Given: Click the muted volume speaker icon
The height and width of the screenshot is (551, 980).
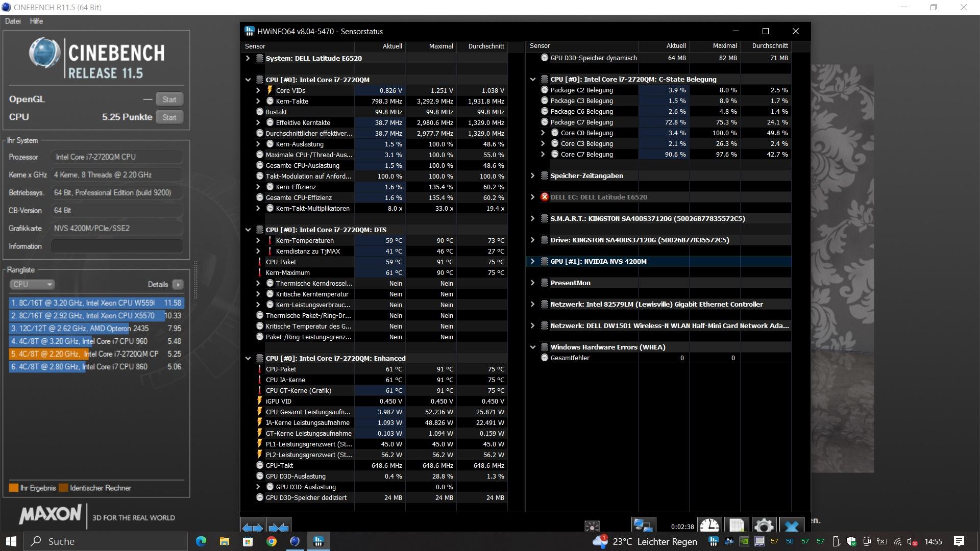Looking at the screenshot, I should point(913,541).
